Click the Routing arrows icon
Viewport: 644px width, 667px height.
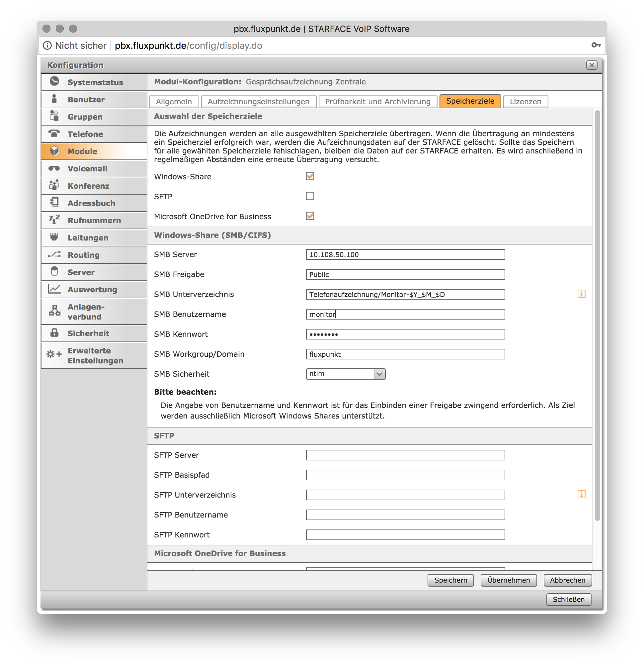click(54, 254)
